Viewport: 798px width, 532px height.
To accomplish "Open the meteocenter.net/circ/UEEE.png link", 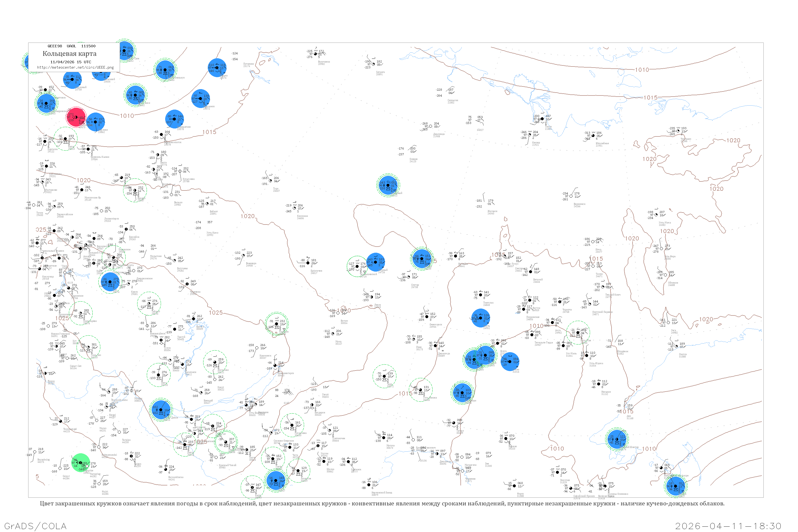I will tap(75, 68).
